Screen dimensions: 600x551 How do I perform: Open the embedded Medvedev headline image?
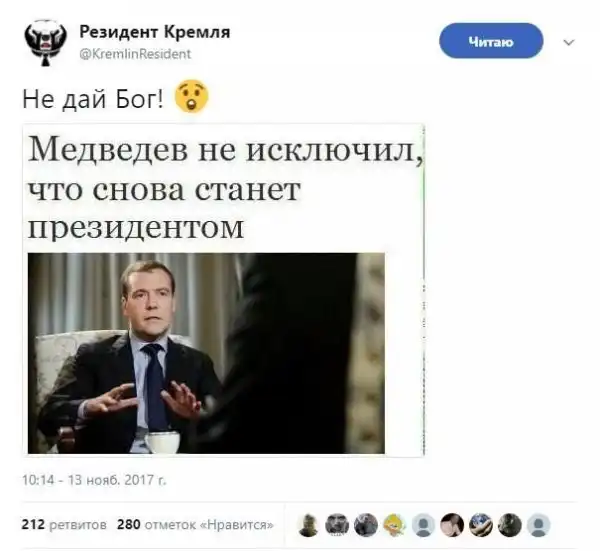tap(223, 290)
